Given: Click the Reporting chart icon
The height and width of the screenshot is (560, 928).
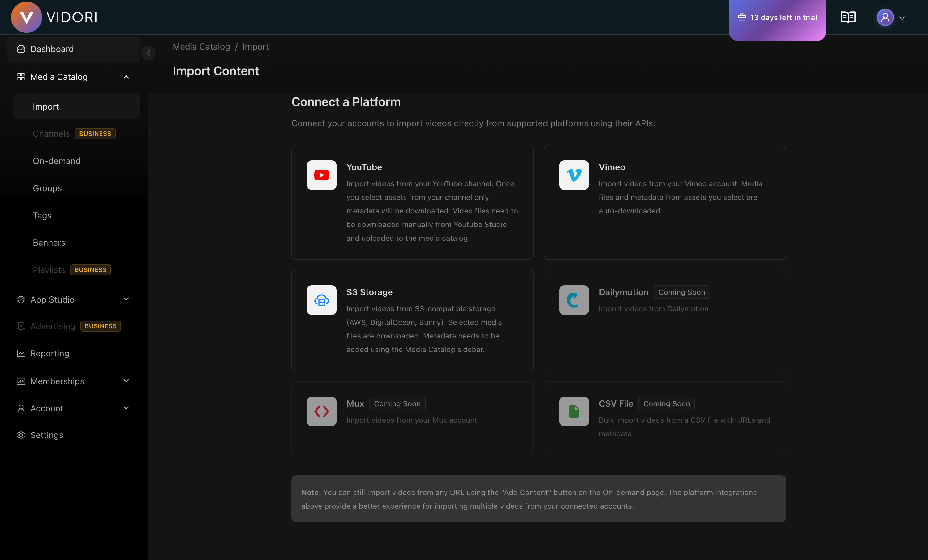Looking at the screenshot, I should click(21, 353).
